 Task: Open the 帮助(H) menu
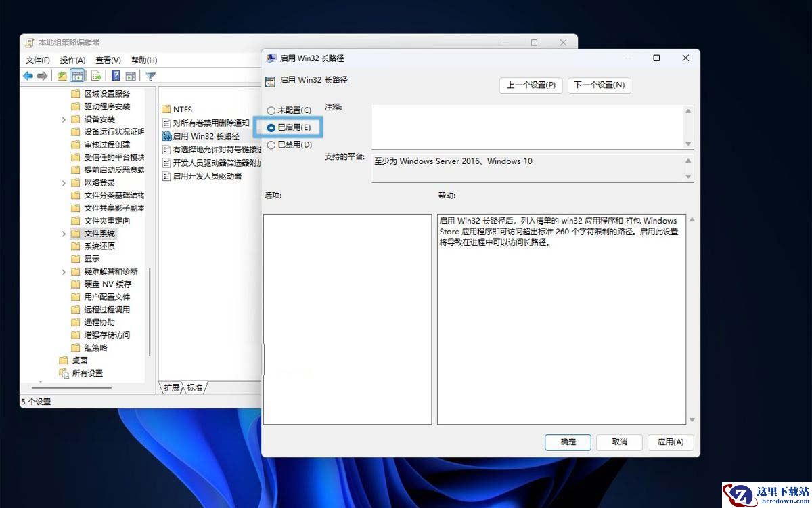pyautogui.click(x=144, y=60)
